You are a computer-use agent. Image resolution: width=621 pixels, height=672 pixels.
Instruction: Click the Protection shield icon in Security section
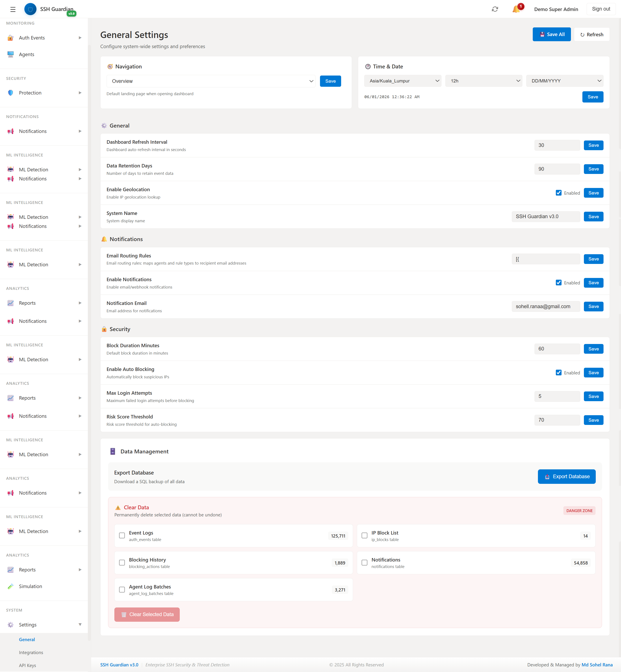pos(10,93)
